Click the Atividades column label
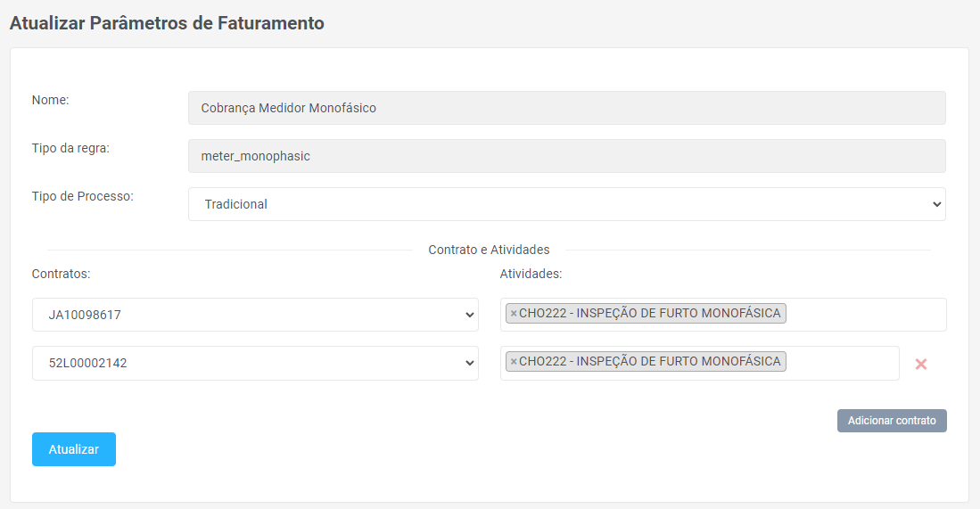Image resolution: width=980 pixels, height=509 pixels. 531,274
